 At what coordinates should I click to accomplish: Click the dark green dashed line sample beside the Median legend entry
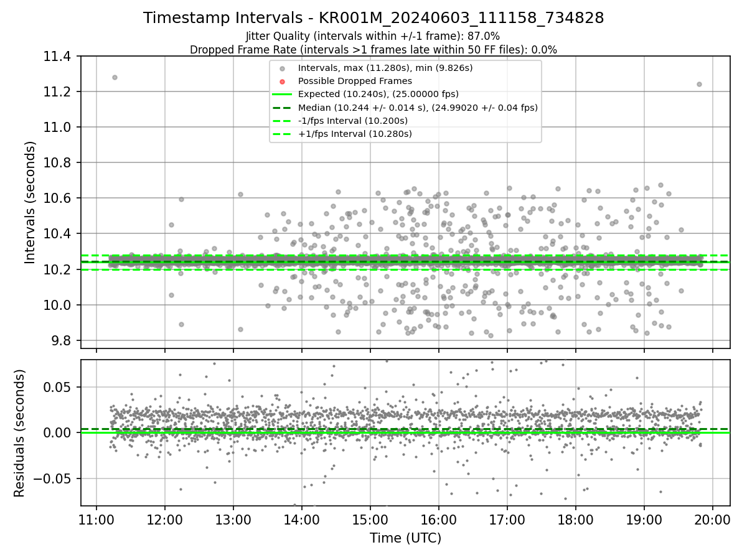point(283,108)
